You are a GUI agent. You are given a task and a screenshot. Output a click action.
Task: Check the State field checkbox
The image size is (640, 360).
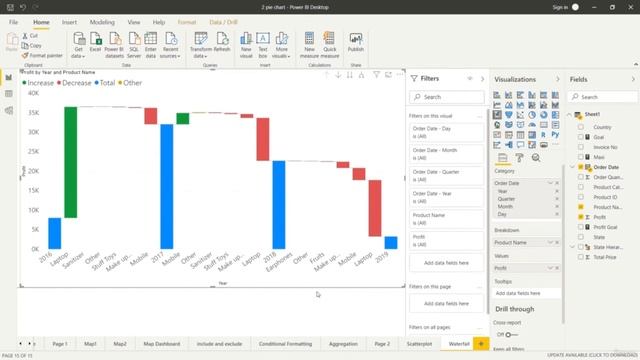point(581,237)
